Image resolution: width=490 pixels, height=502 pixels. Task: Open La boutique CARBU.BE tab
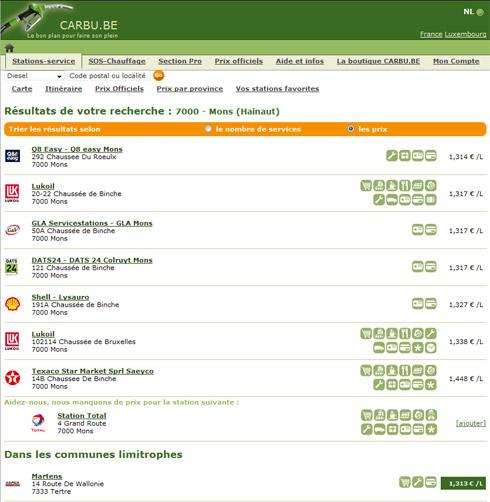[x=378, y=61]
